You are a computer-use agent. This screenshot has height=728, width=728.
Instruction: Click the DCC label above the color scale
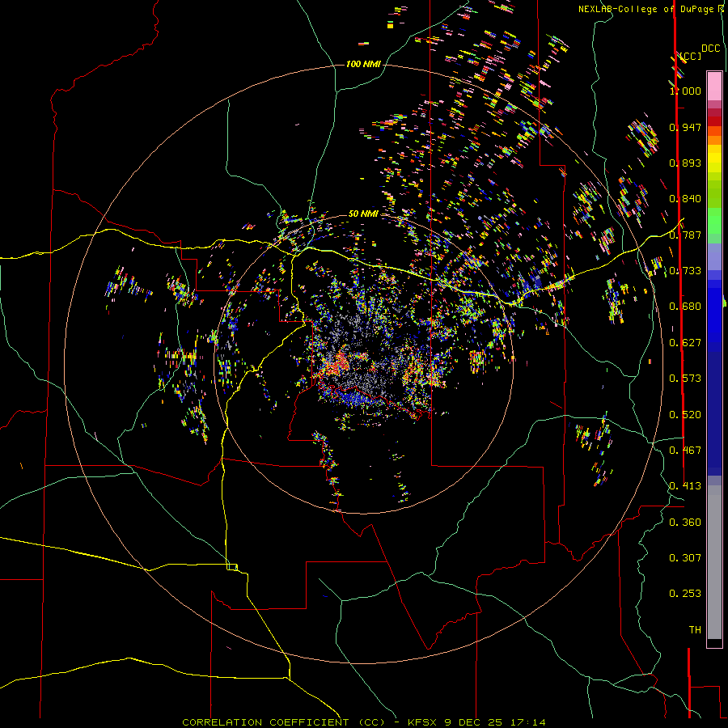(x=711, y=49)
